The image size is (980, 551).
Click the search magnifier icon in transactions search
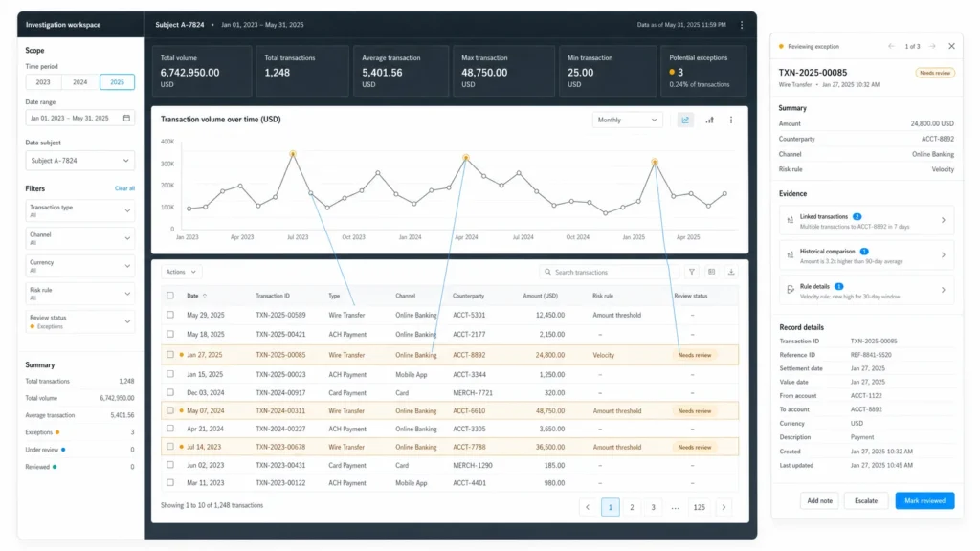point(548,272)
